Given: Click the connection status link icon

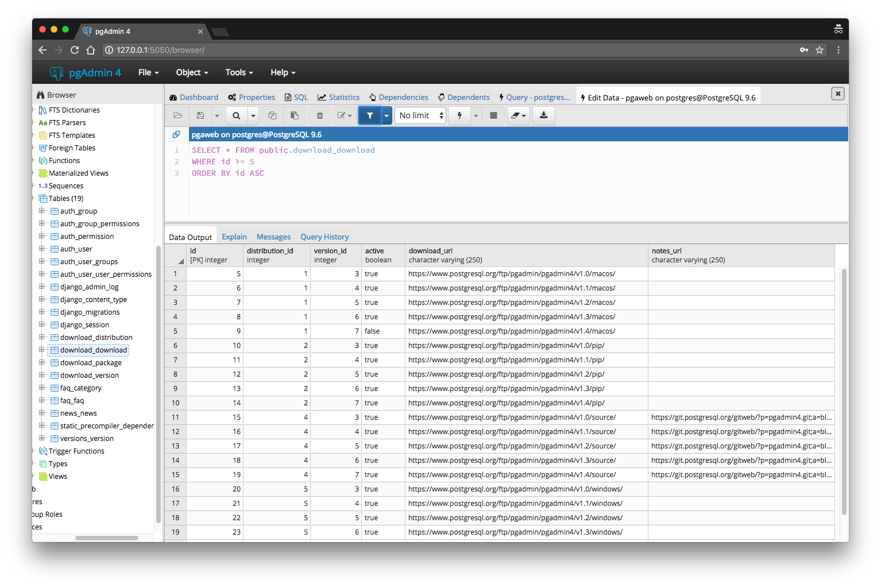Looking at the screenshot, I should pyautogui.click(x=176, y=134).
